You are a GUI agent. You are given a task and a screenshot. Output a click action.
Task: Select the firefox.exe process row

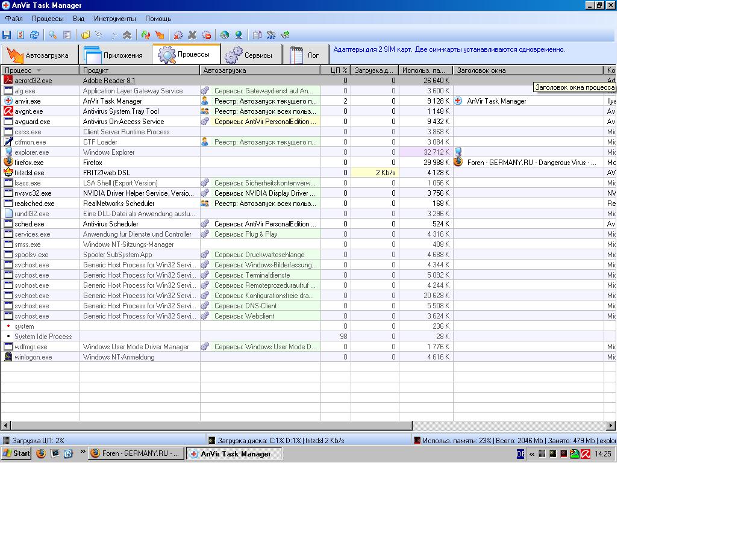point(308,162)
